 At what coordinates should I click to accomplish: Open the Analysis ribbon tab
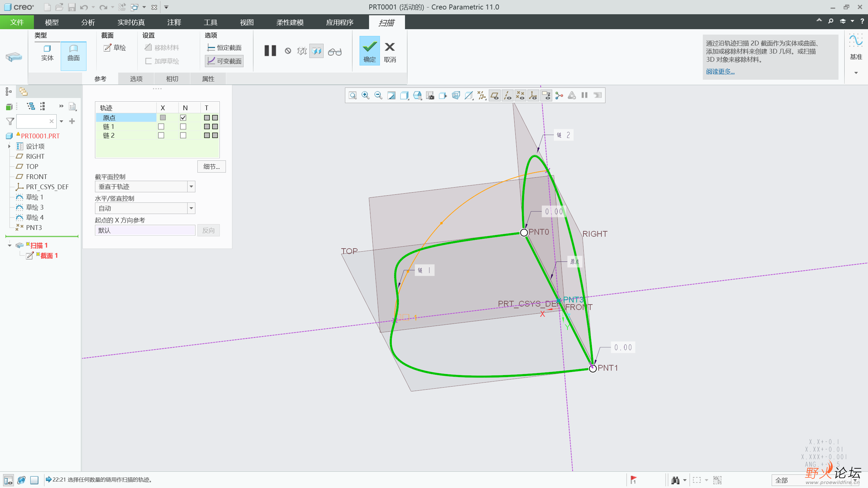(88, 22)
